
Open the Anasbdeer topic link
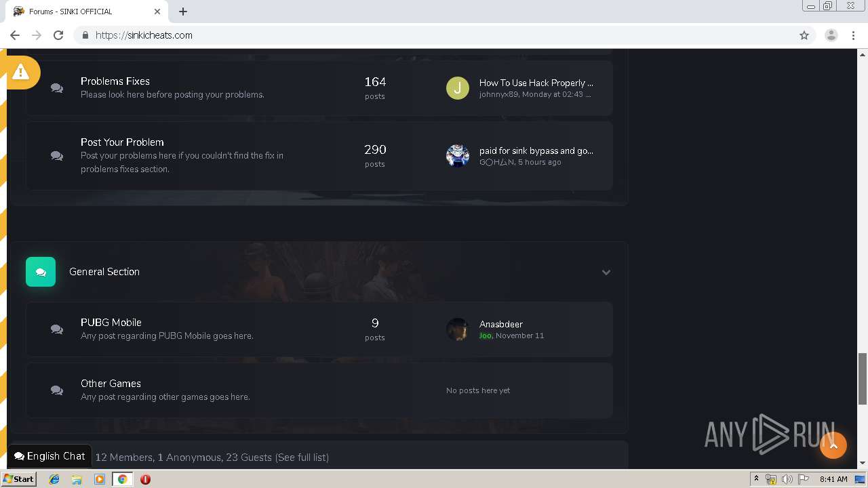pos(501,324)
